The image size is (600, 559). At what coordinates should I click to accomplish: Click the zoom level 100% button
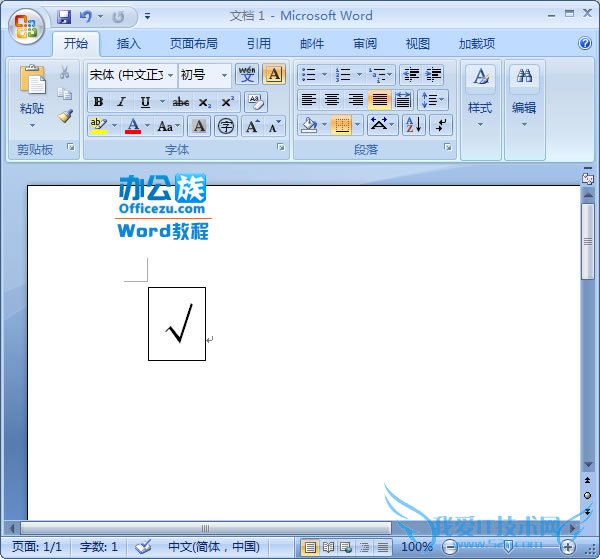click(x=417, y=546)
